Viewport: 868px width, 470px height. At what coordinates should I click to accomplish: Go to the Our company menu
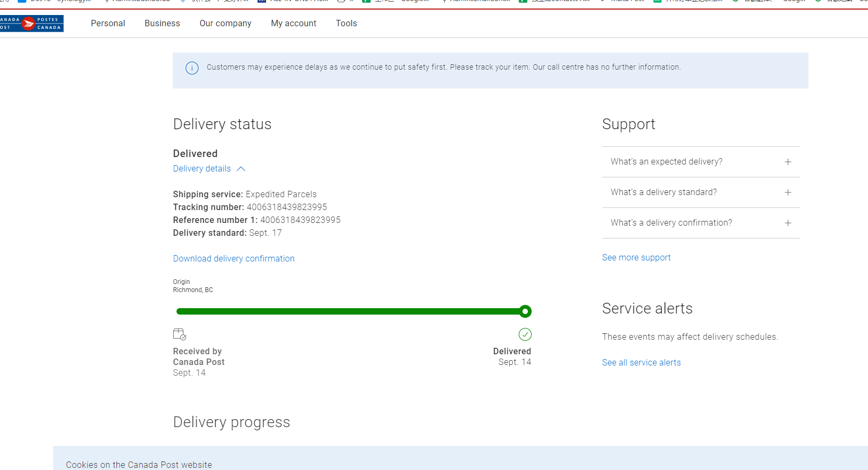coord(225,24)
